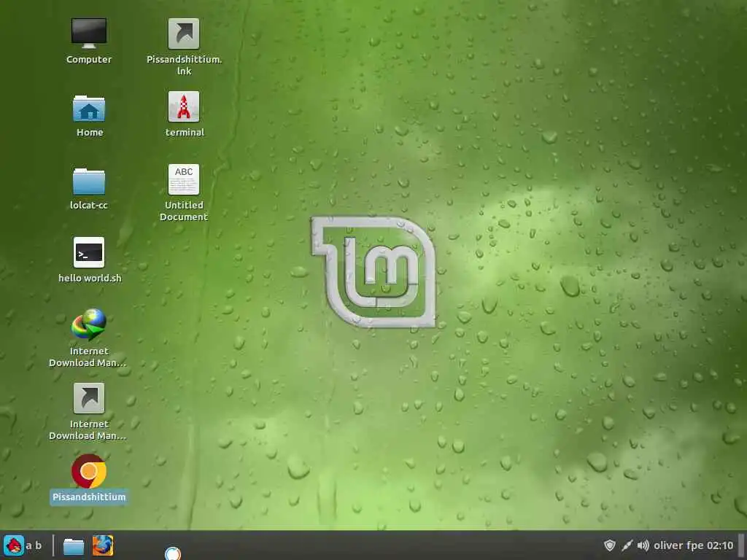This screenshot has width=747, height=560.
Task: Click the "a b" menu label
Action: pyautogui.click(x=34, y=545)
